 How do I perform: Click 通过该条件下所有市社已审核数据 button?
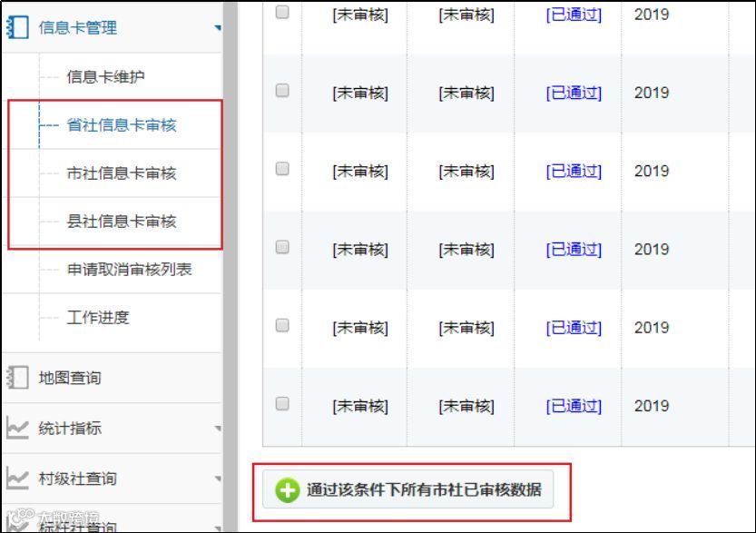click(x=407, y=489)
